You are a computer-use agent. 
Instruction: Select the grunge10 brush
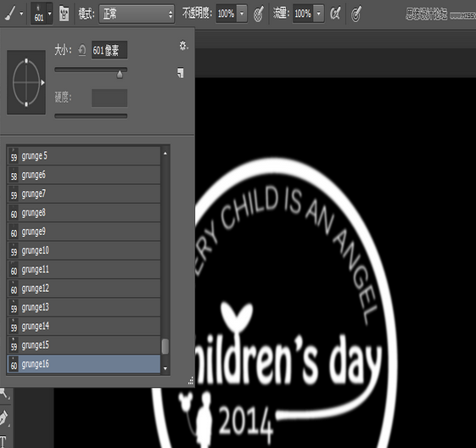point(84,250)
